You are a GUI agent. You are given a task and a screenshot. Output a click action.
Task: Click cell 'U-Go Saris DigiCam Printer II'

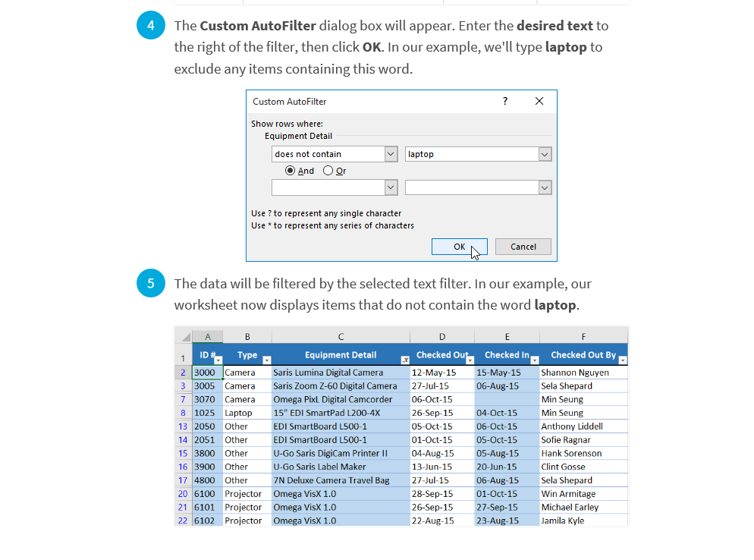pos(341,453)
